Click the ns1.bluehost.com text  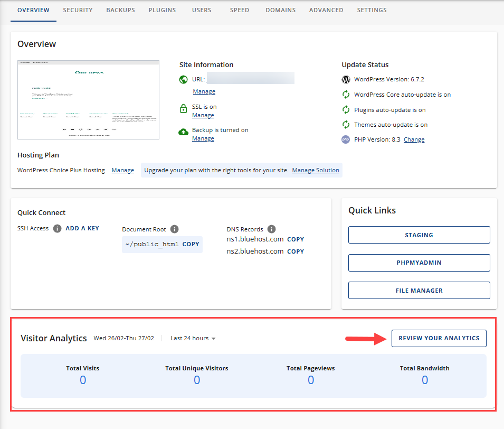(255, 239)
